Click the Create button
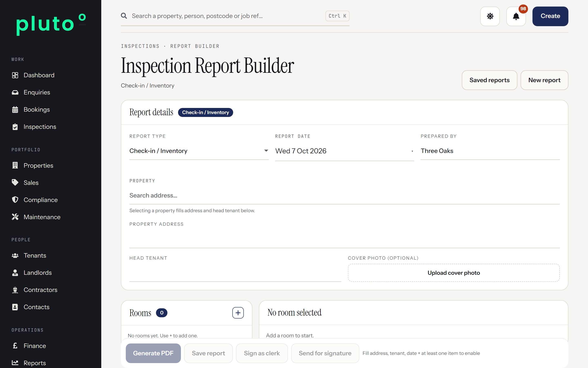 pyautogui.click(x=550, y=16)
